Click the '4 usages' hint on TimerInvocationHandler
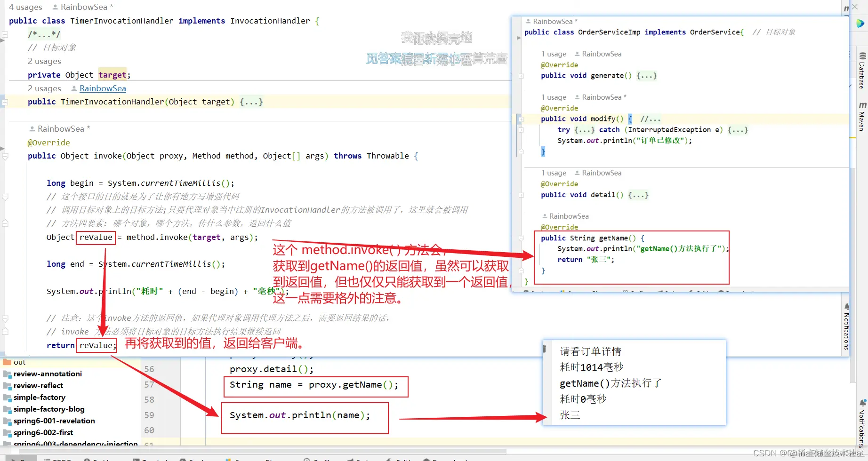The height and width of the screenshot is (461, 868). pos(25,7)
